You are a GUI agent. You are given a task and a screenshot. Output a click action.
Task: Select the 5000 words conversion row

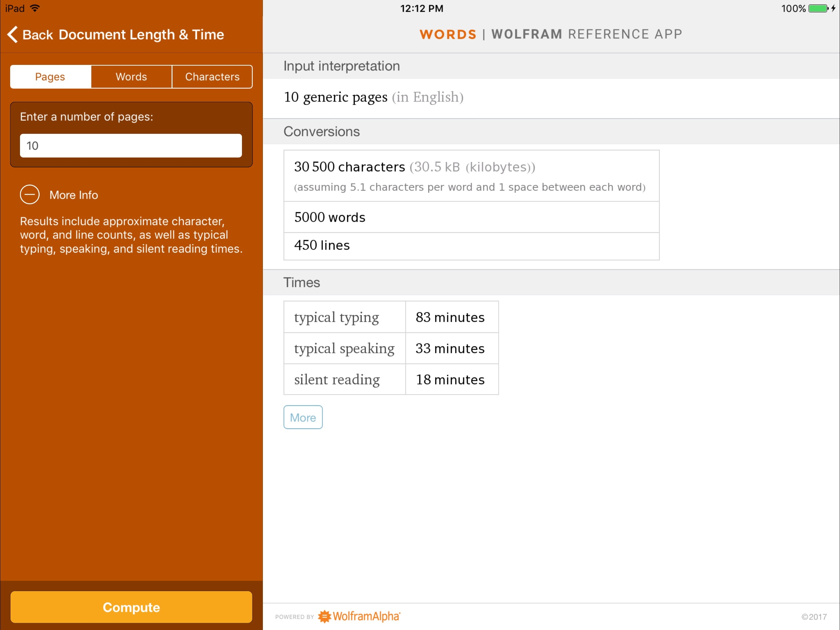point(471,217)
